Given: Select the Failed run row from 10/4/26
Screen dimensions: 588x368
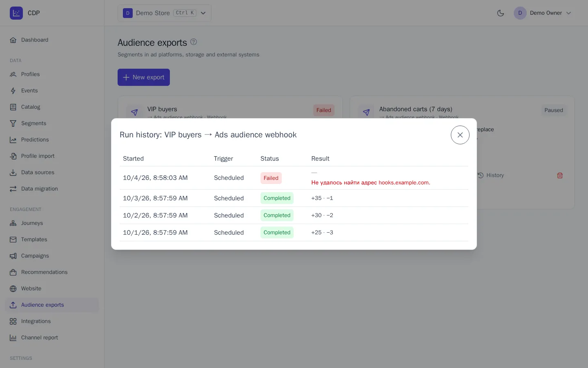Looking at the screenshot, I should [294, 178].
